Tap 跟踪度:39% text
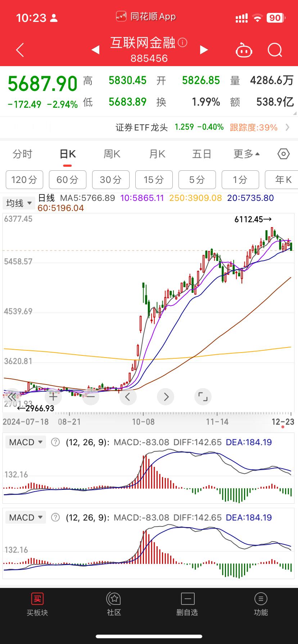Screen dimensions: 298x644 pyautogui.click(x=254, y=127)
